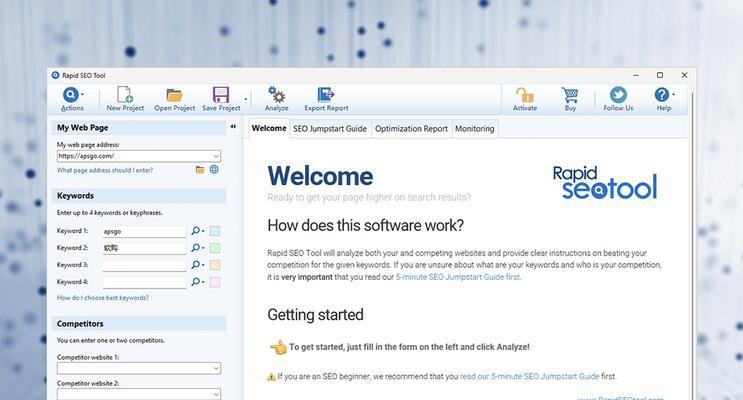Expand Competitor website 2 dropdown
Viewport: 743px width, 400px height.
[x=216, y=394]
